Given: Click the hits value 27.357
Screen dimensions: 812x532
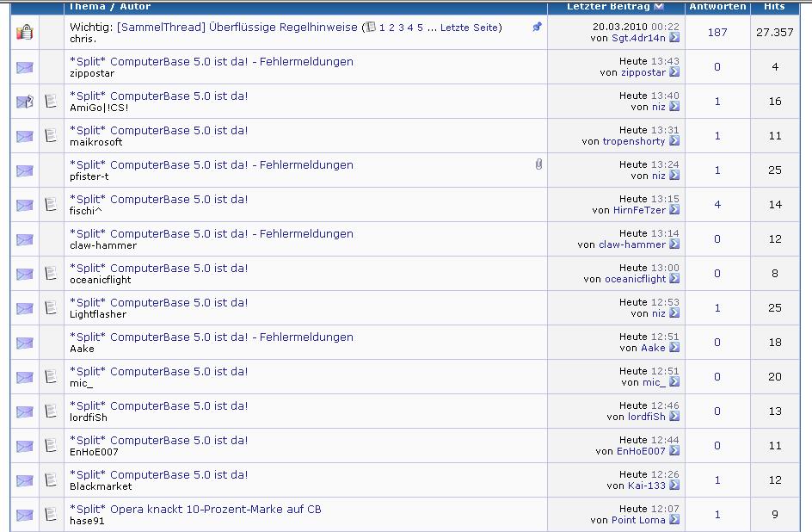Looking at the screenshot, I should click(774, 32).
